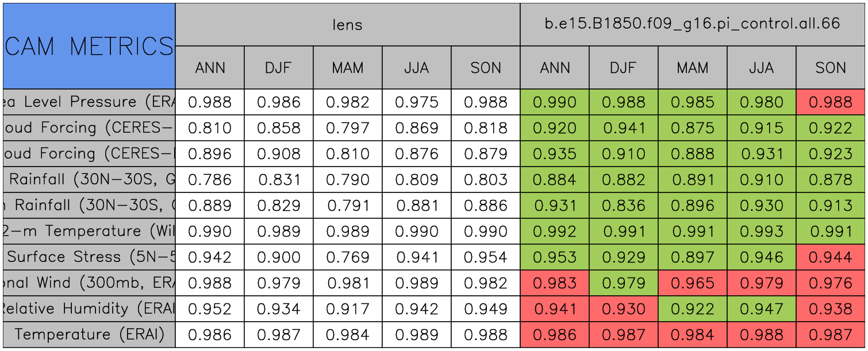Click red ANN Temperature (ERAI) cell in pi_control
The image size is (868, 351).
pyautogui.click(x=554, y=335)
